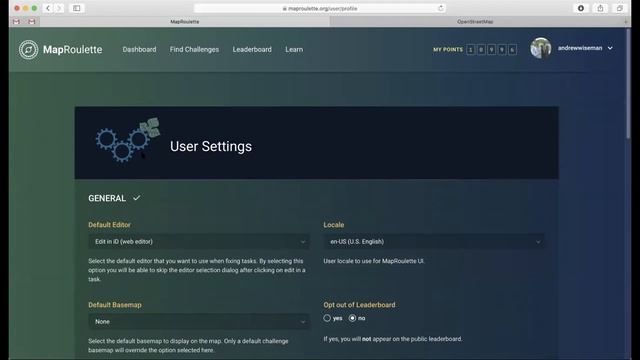Switch to the OpenStreetMap browser tab
640x360 pixels.
pos(475,22)
